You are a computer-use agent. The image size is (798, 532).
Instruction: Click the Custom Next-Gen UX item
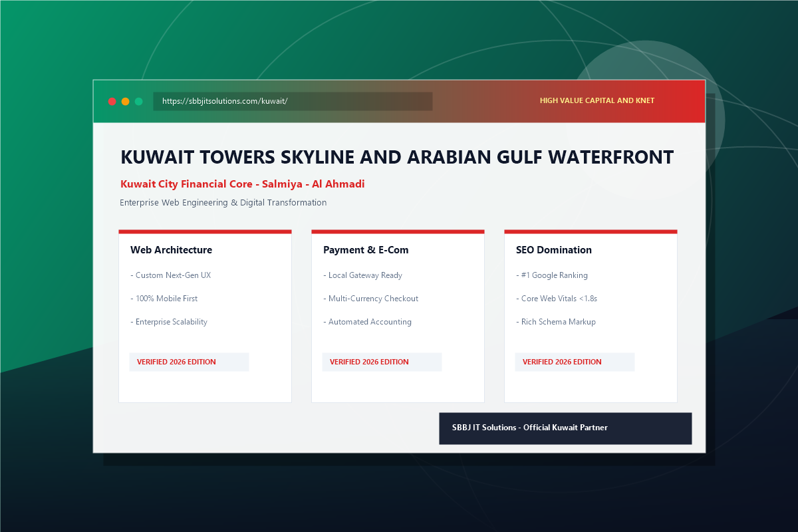pyautogui.click(x=170, y=275)
